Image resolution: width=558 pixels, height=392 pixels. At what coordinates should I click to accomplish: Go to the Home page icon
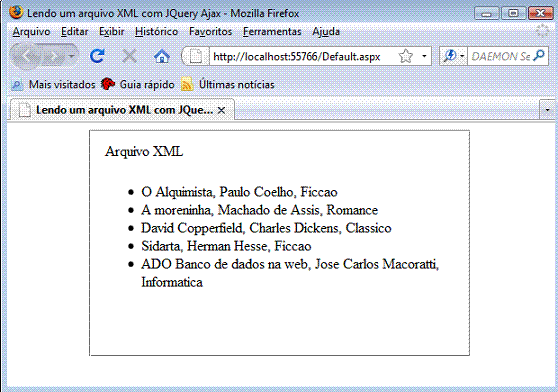point(162,56)
